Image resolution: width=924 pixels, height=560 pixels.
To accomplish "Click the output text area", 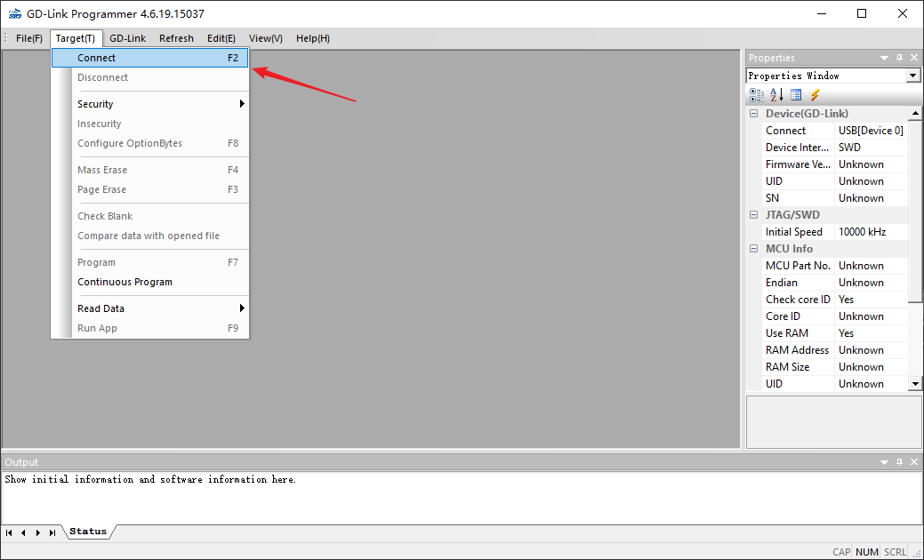I will click(x=462, y=498).
